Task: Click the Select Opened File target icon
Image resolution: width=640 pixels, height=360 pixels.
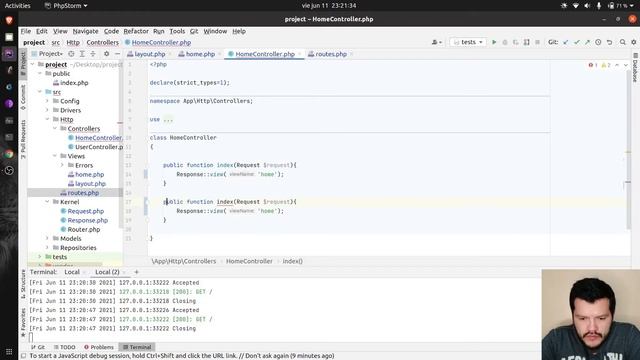Action: click(x=71, y=54)
